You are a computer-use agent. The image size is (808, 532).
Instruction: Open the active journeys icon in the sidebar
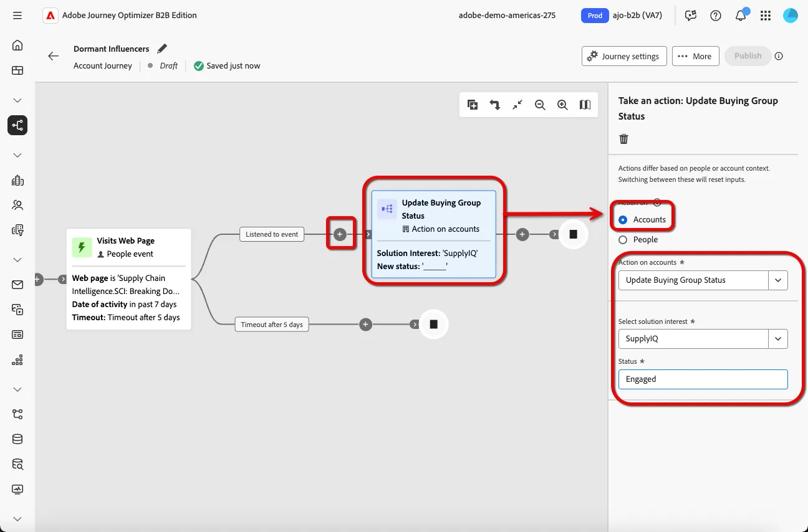[x=17, y=125]
